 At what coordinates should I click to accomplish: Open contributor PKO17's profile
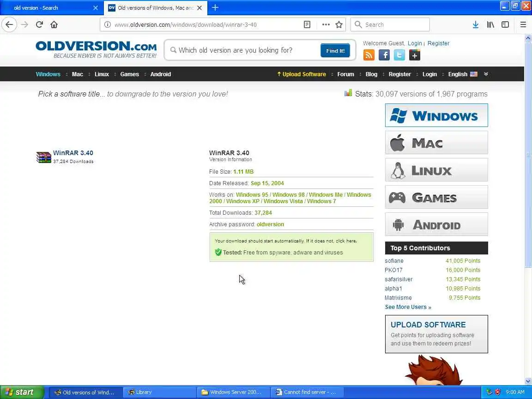393,270
